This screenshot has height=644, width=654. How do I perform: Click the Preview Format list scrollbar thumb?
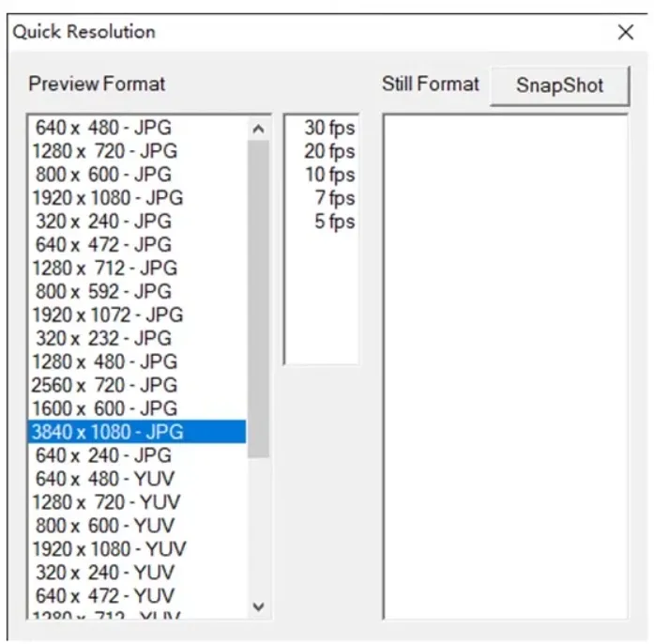coord(258,299)
